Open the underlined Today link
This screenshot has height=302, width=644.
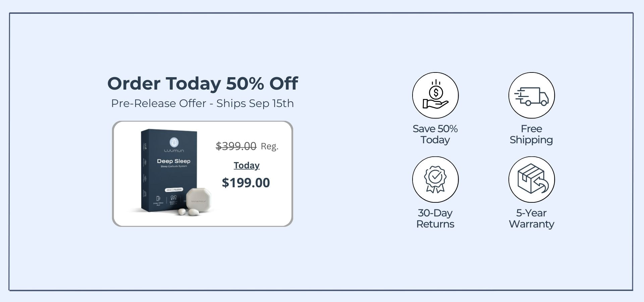pyautogui.click(x=247, y=165)
